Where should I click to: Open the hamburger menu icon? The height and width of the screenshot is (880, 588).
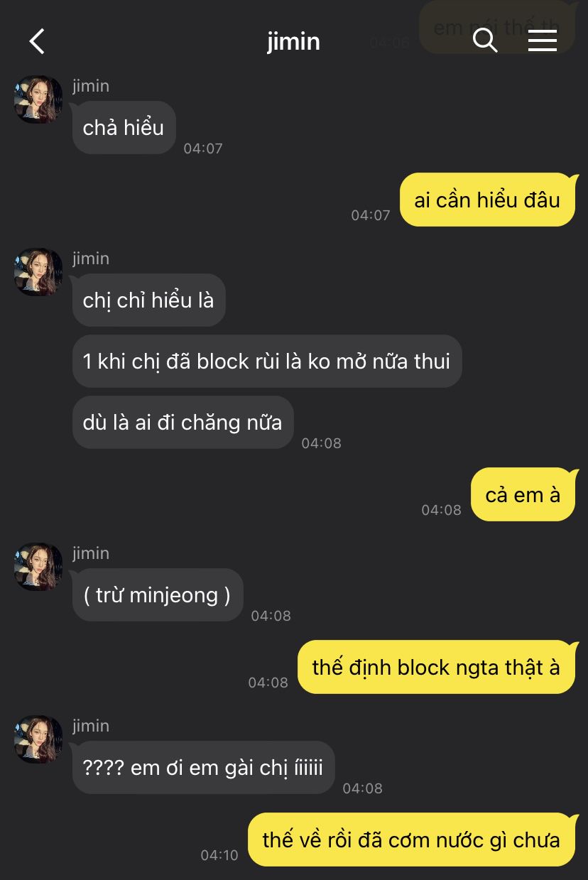(543, 41)
